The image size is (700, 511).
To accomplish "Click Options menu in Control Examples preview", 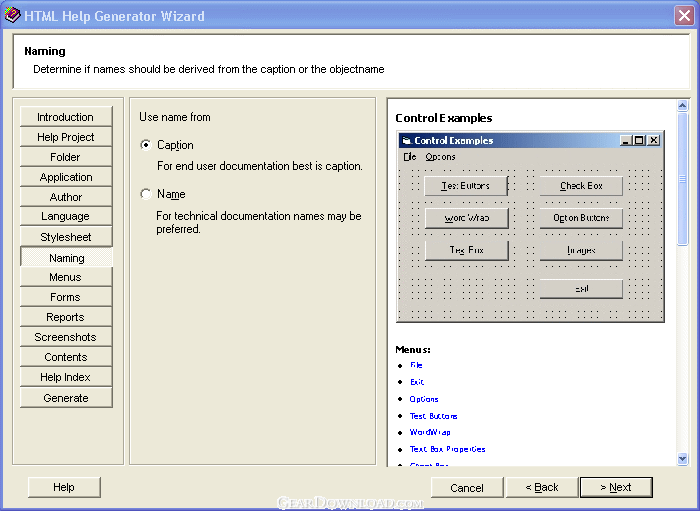I will [x=440, y=157].
